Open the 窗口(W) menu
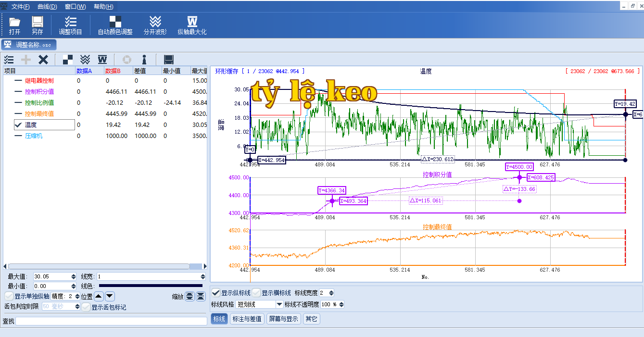 pyautogui.click(x=75, y=7)
